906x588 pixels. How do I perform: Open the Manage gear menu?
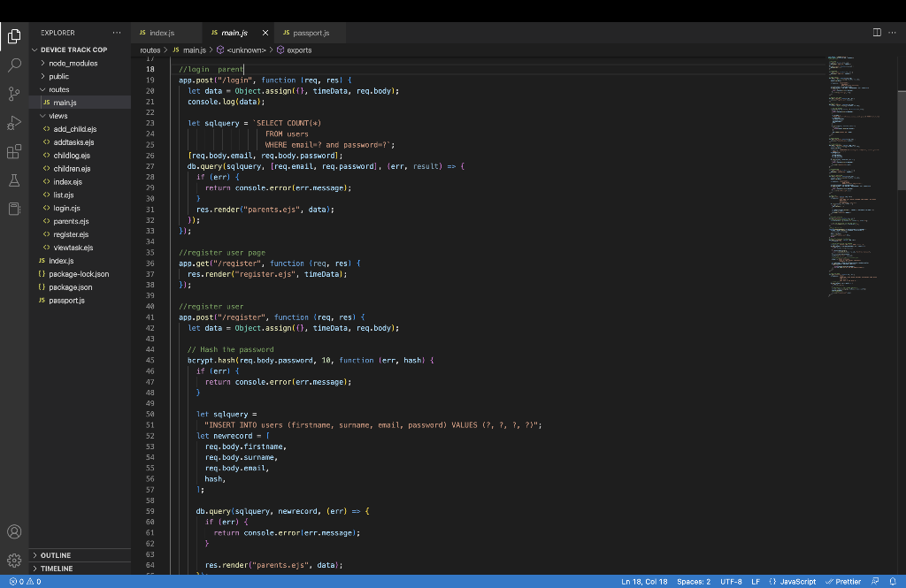tap(14, 560)
